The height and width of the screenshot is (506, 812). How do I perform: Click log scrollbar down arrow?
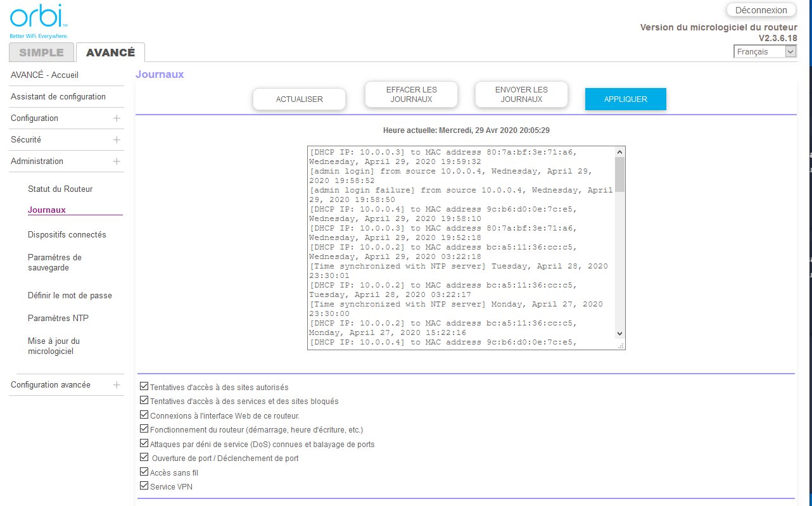point(619,334)
